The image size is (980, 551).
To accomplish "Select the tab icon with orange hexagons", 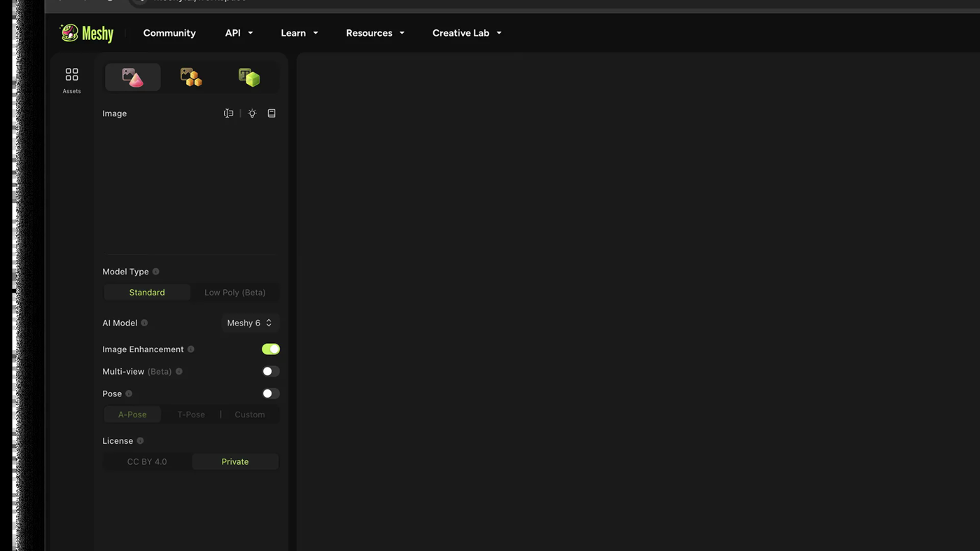I will point(190,77).
